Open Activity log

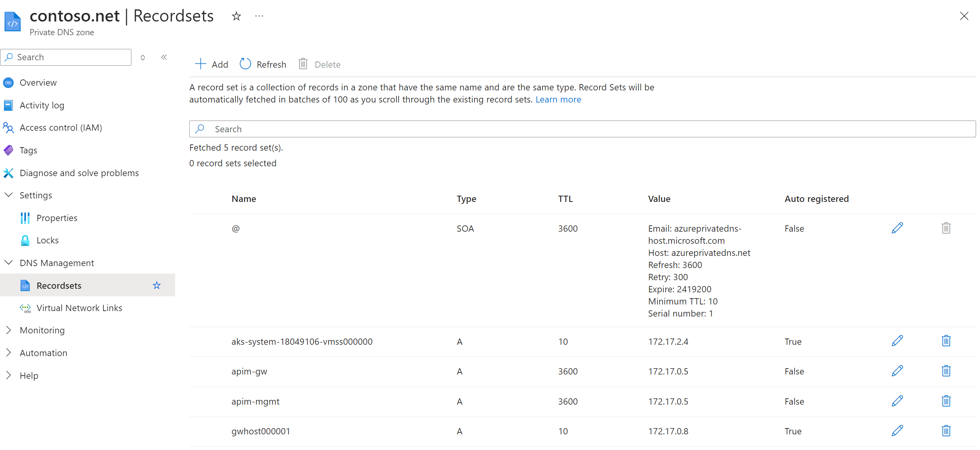tap(42, 105)
